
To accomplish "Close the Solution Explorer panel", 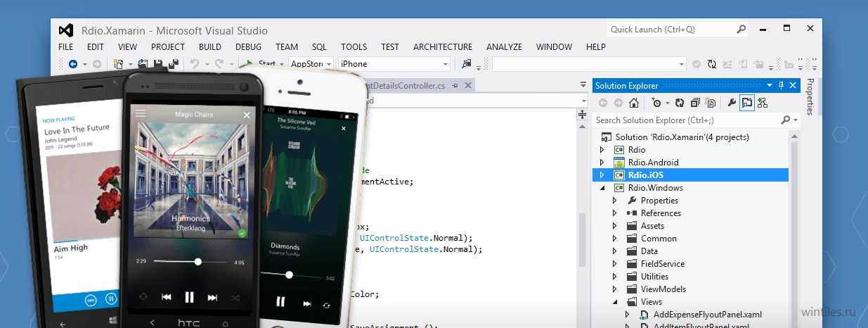I will pos(793,85).
